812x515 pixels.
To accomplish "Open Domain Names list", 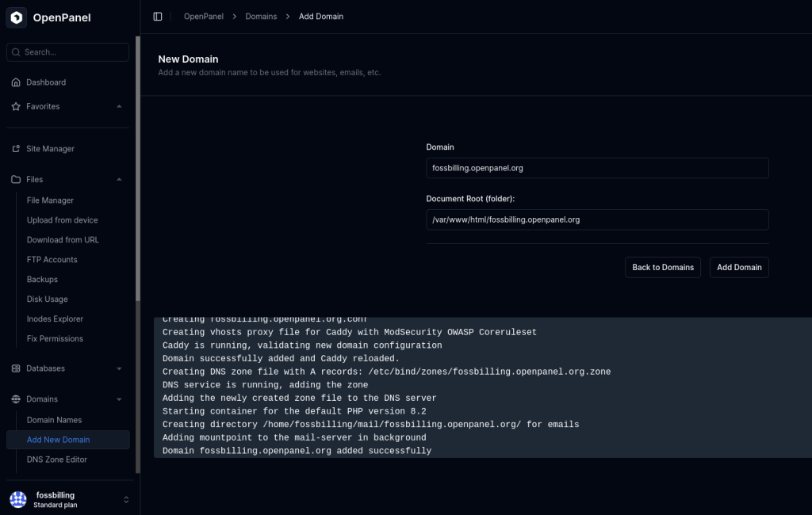I will pyautogui.click(x=55, y=420).
